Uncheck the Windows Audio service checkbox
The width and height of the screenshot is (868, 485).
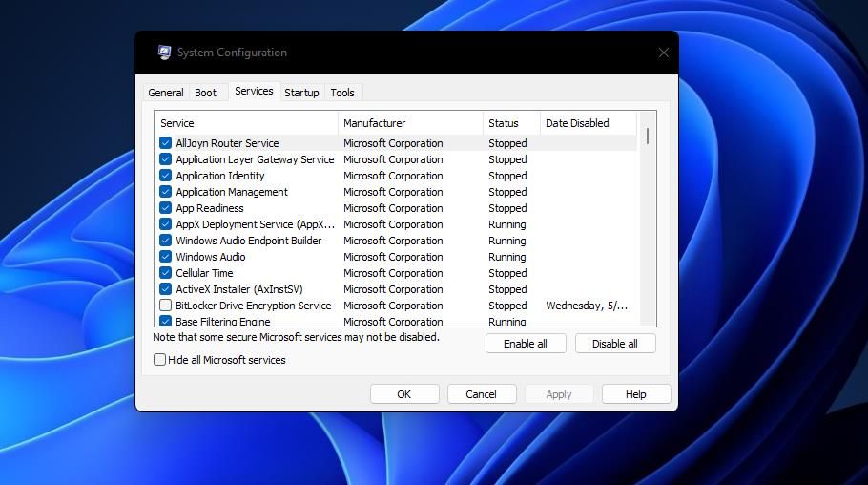click(165, 257)
